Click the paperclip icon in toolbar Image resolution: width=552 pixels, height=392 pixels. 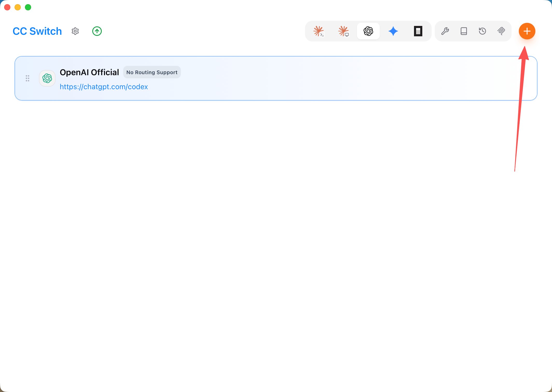(x=501, y=31)
